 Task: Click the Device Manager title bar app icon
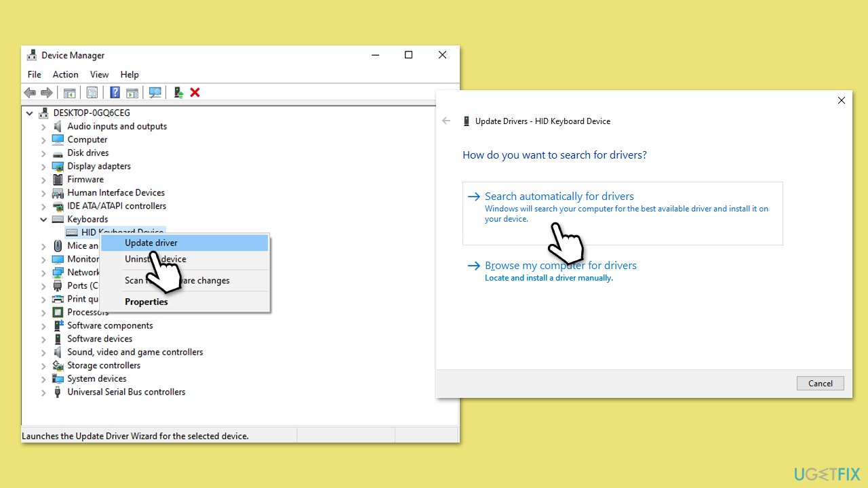click(x=32, y=56)
